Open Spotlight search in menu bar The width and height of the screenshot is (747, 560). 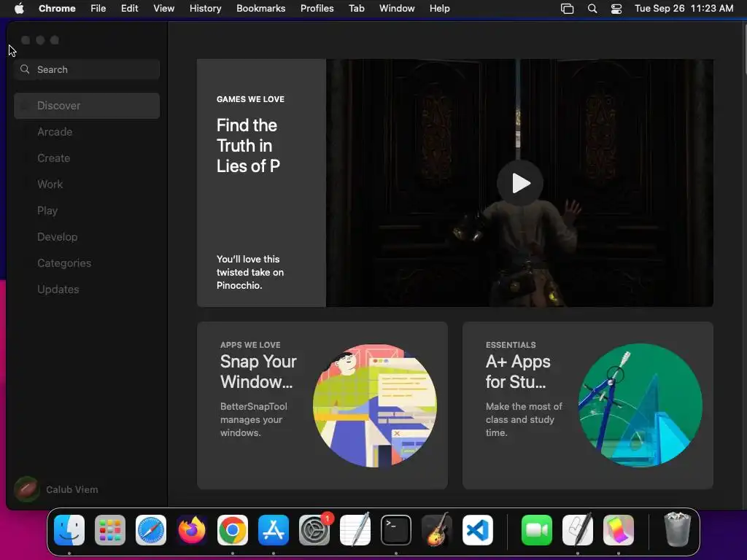(592, 9)
